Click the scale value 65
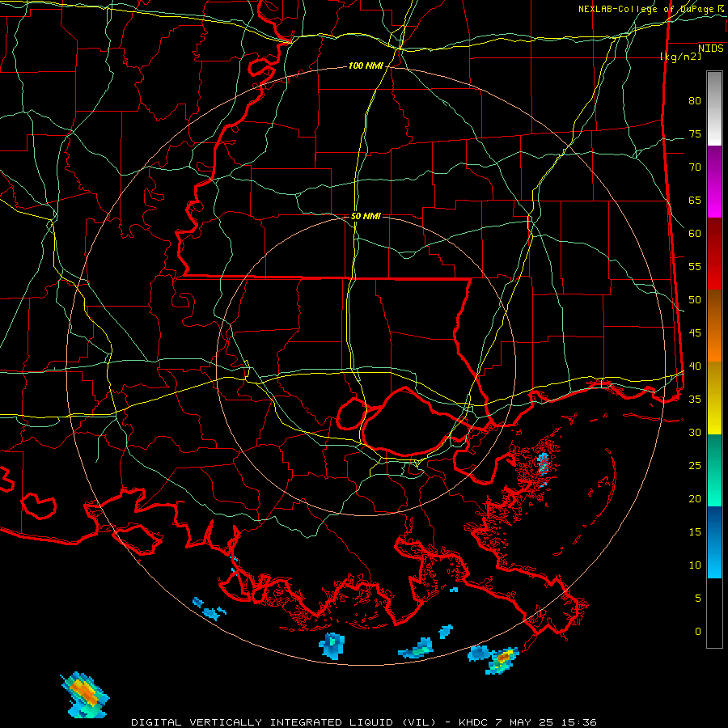 pyautogui.click(x=695, y=201)
